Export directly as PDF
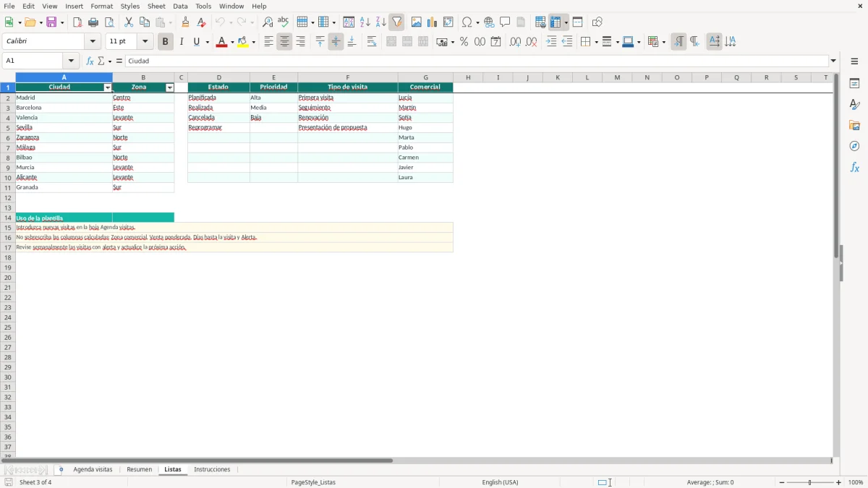 click(x=77, y=22)
